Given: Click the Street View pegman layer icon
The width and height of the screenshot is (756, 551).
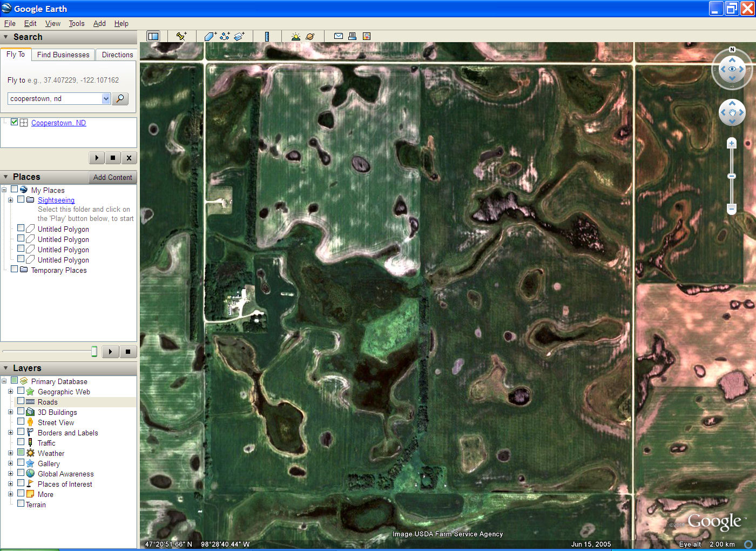Looking at the screenshot, I should click(30, 422).
